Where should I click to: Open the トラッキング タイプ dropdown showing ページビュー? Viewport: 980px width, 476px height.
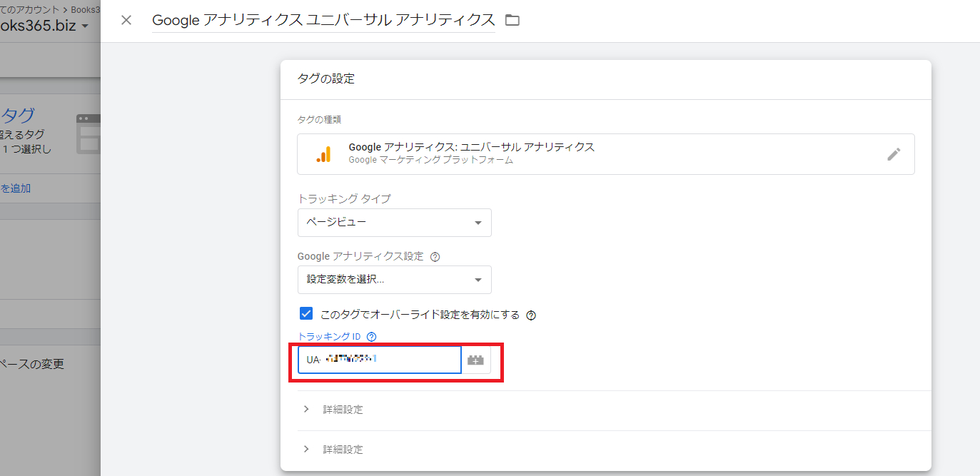(394, 223)
